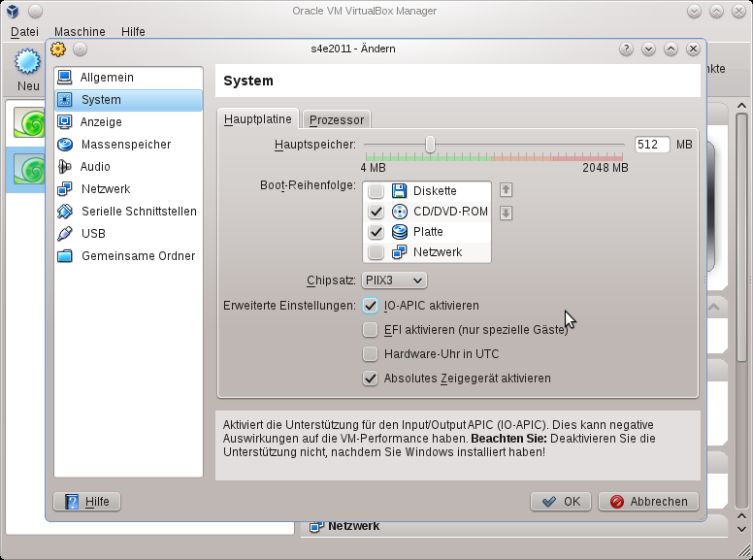Click the memory color scale bar

(x=494, y=157)
